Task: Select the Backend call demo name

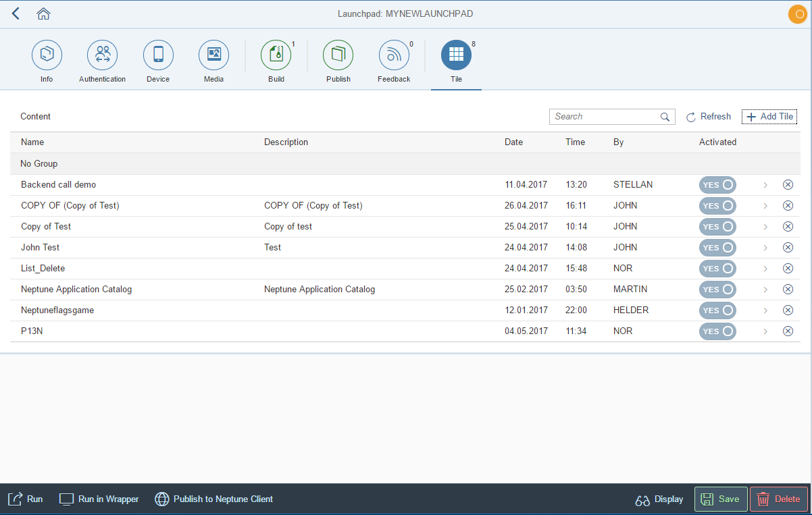Action: click(x=59, y=185)
